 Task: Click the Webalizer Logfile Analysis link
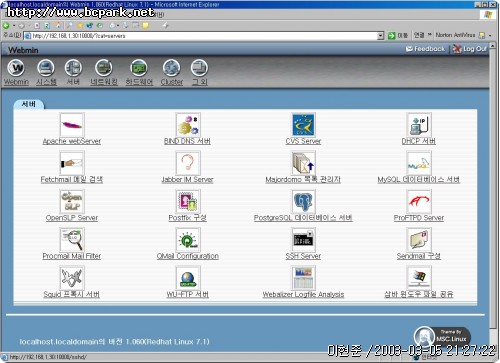click(x=303, y=294)
